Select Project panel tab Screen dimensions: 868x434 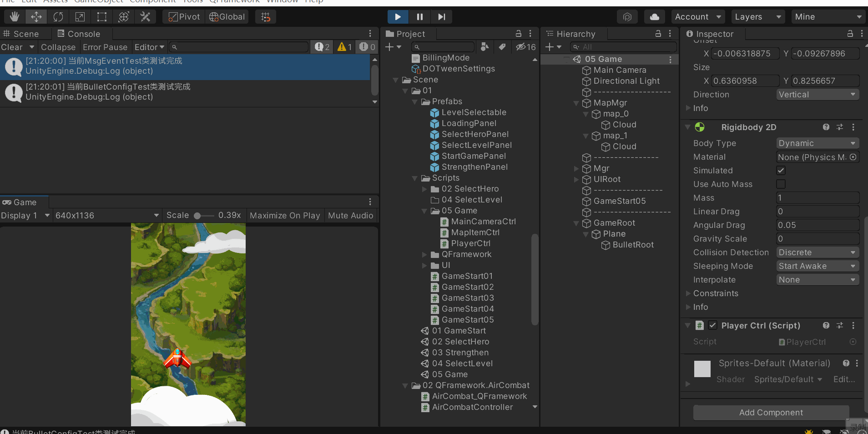[x=405, y=34]
